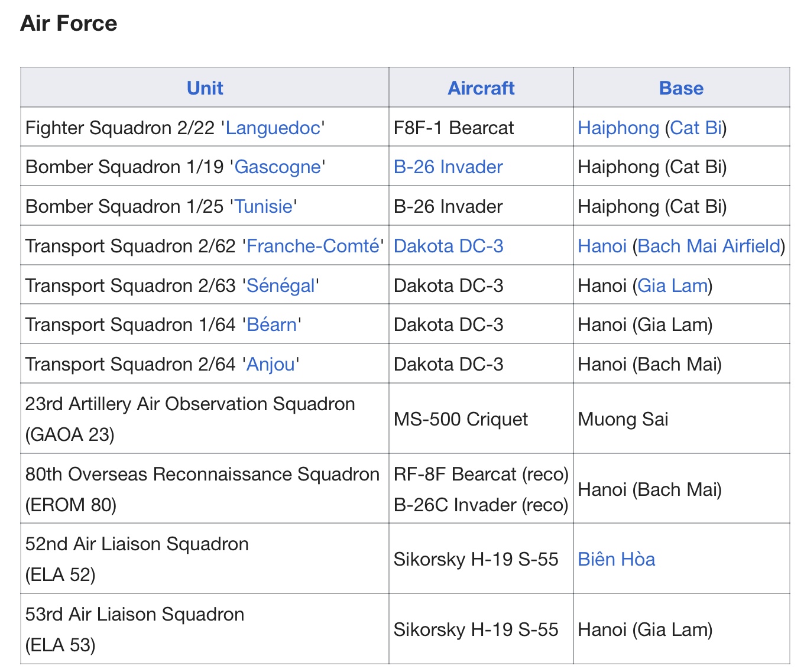
Task: Follow the Haiphong link
Action: 618,128
